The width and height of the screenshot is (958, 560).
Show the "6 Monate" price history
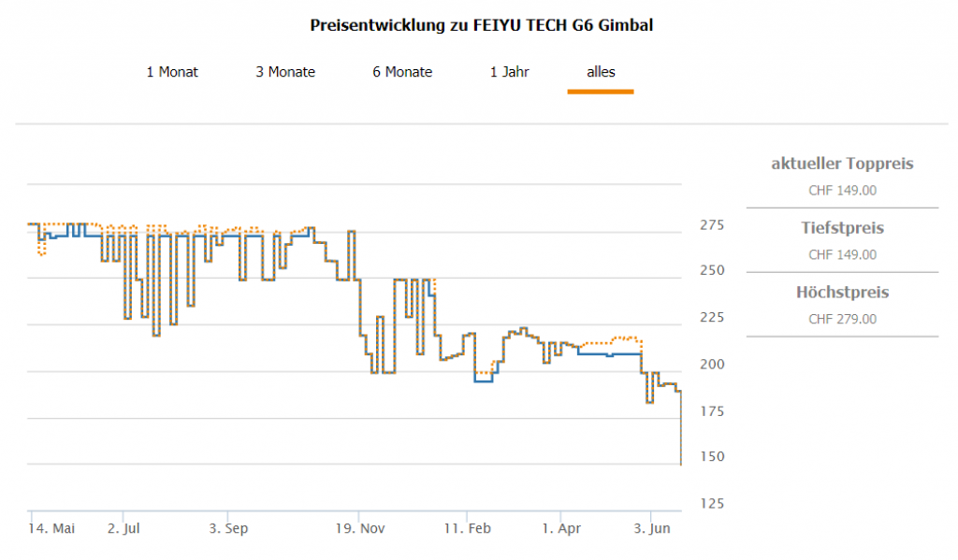coord(402,72)
